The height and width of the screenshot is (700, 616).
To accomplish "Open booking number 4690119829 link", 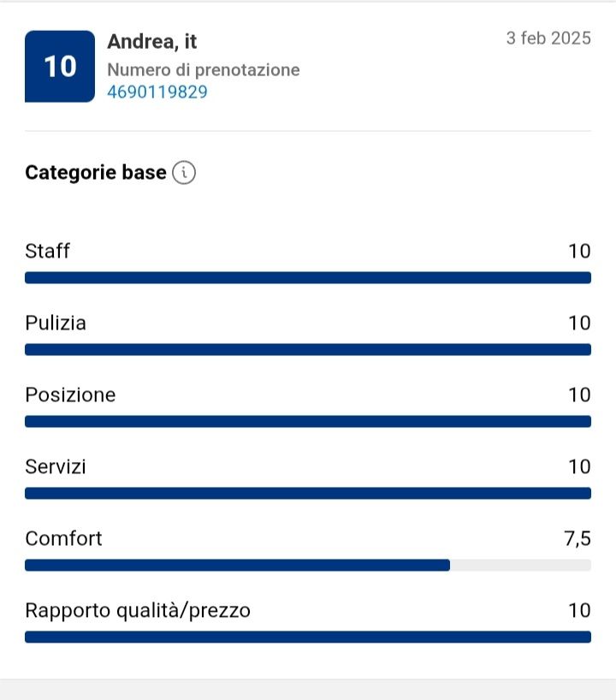I will click(157, 92).
